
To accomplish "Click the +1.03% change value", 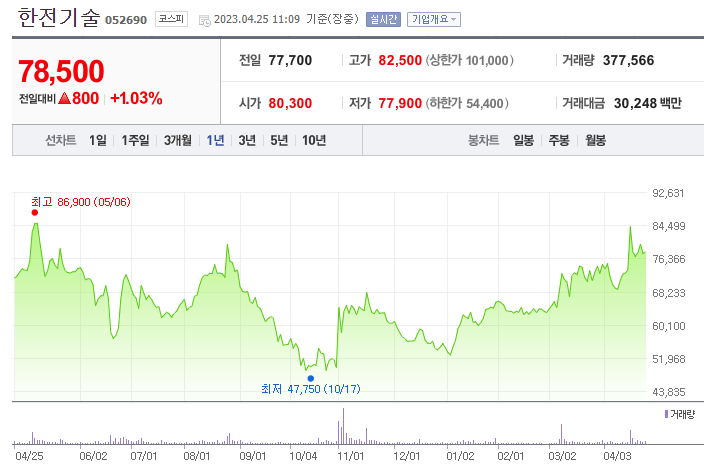I will (x=136, y=98).
